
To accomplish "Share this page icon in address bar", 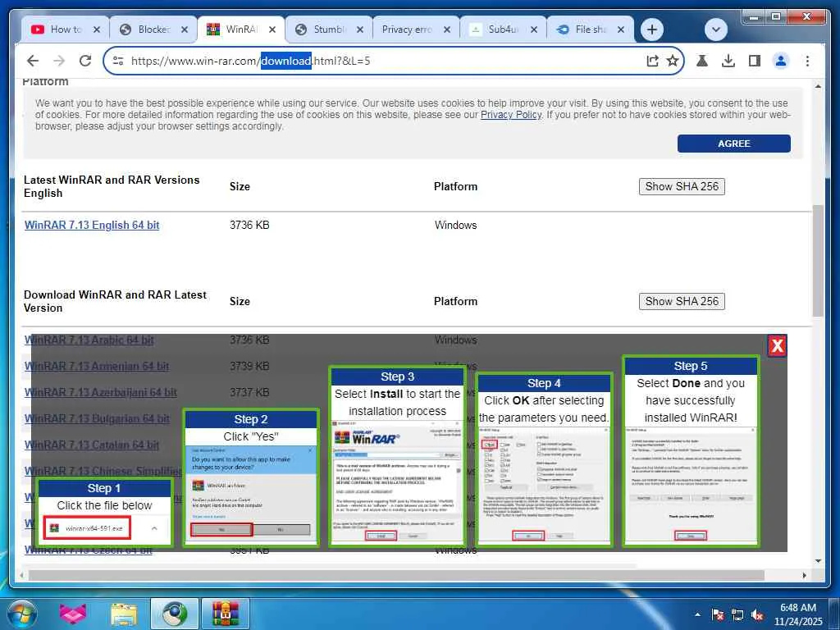I will click(x=652, y=61).
